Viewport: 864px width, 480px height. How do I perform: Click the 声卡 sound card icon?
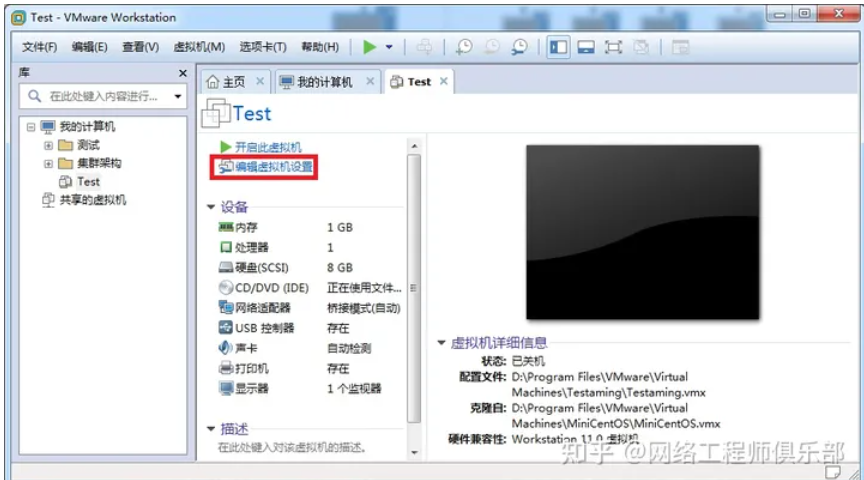(225, 347)
